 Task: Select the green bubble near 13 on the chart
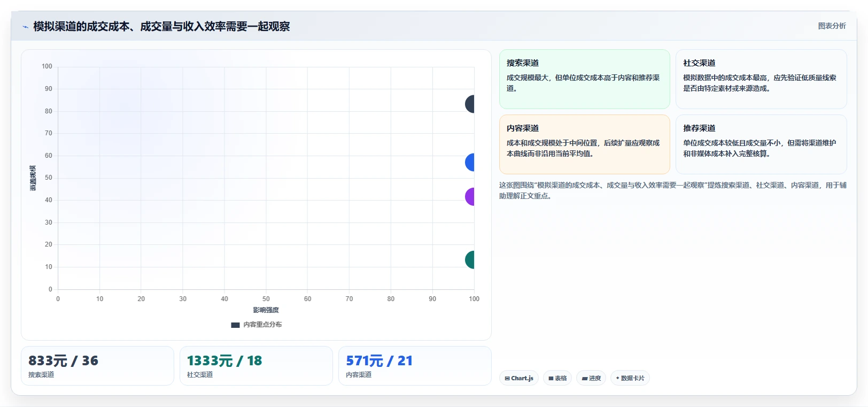click(x=470, y=259)
